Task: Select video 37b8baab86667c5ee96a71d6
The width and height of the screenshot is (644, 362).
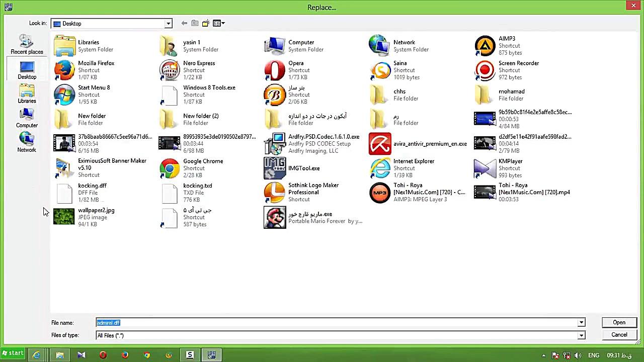Action: tap(103, 143)
